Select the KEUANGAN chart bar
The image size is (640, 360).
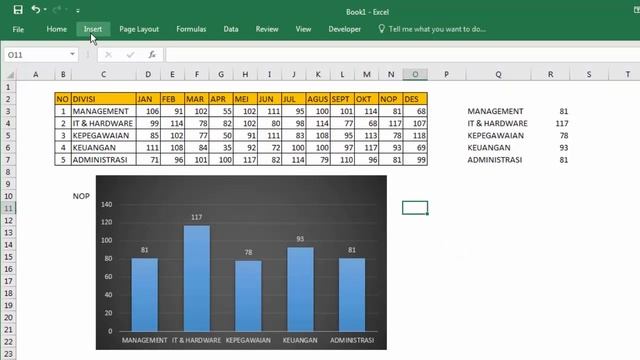[300, 289]
